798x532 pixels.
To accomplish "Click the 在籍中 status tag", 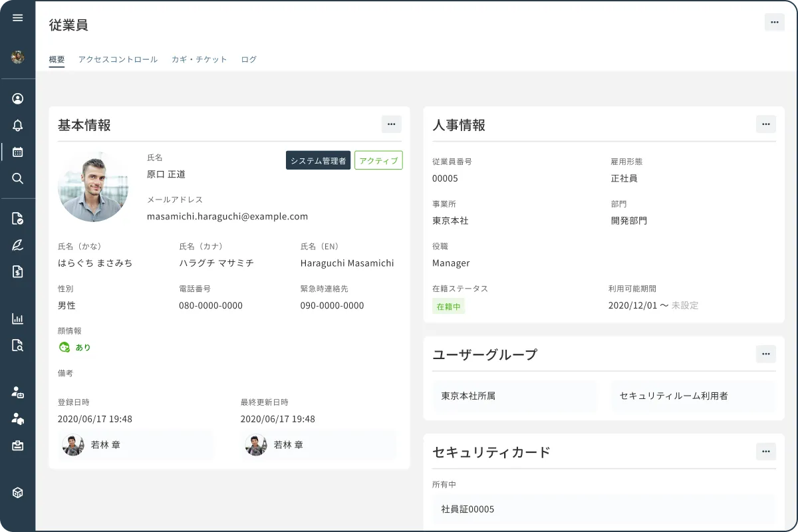I will 448,307.
